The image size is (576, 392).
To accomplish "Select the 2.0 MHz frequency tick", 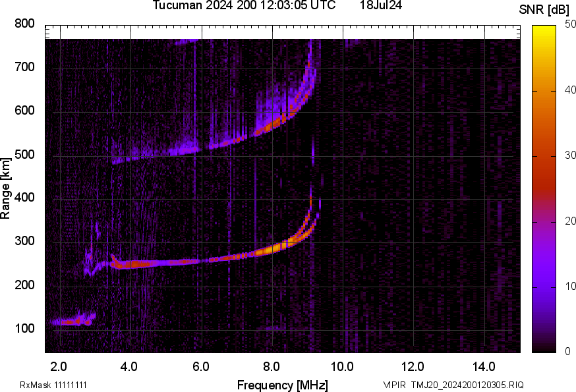I will [x=59, y=364].
